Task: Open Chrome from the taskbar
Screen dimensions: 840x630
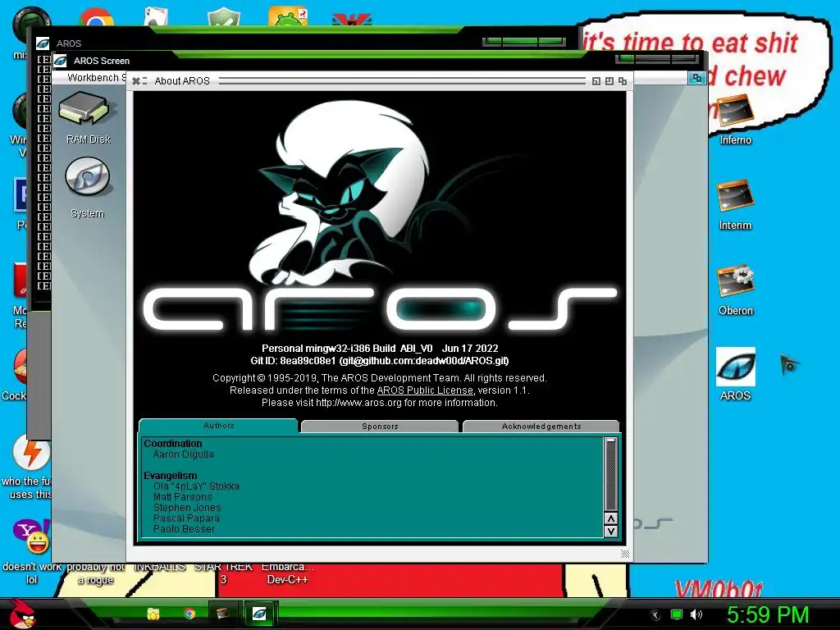Action: click(x=189, y=614)
